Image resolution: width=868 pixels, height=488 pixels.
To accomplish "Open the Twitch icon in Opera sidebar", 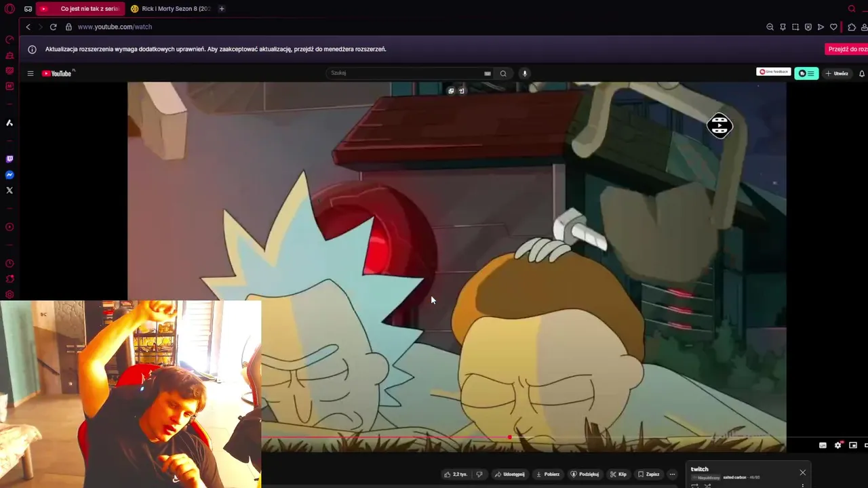I will coord(9,159).
